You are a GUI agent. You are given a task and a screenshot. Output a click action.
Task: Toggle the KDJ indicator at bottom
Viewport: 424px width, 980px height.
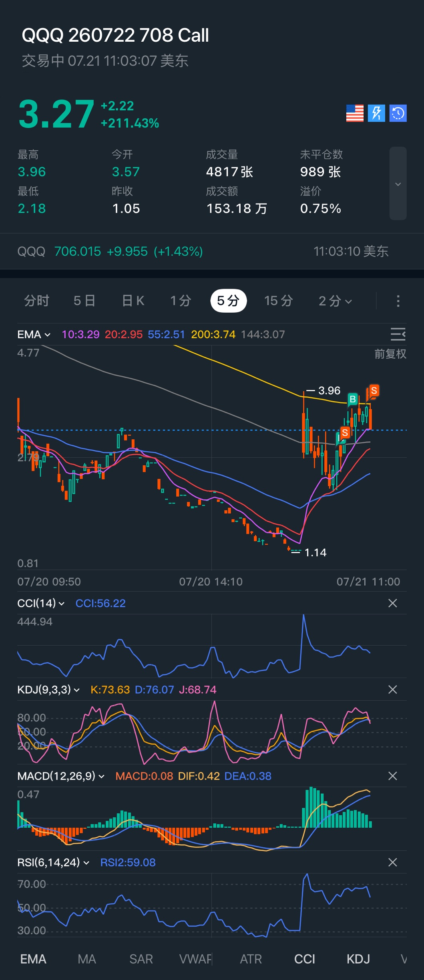[x=358, y=959]
